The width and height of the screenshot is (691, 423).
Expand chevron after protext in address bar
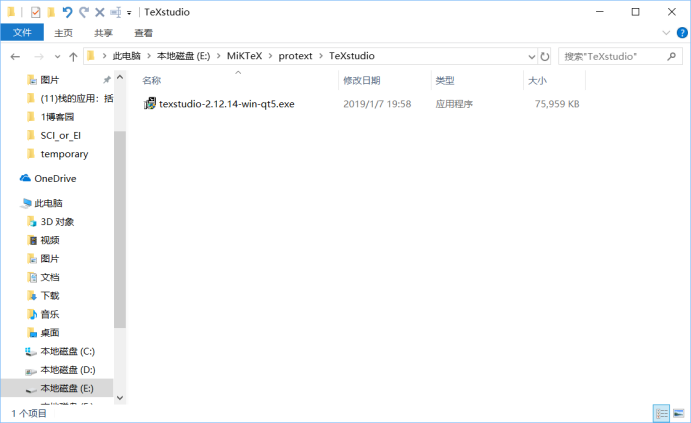coord(321,56)
